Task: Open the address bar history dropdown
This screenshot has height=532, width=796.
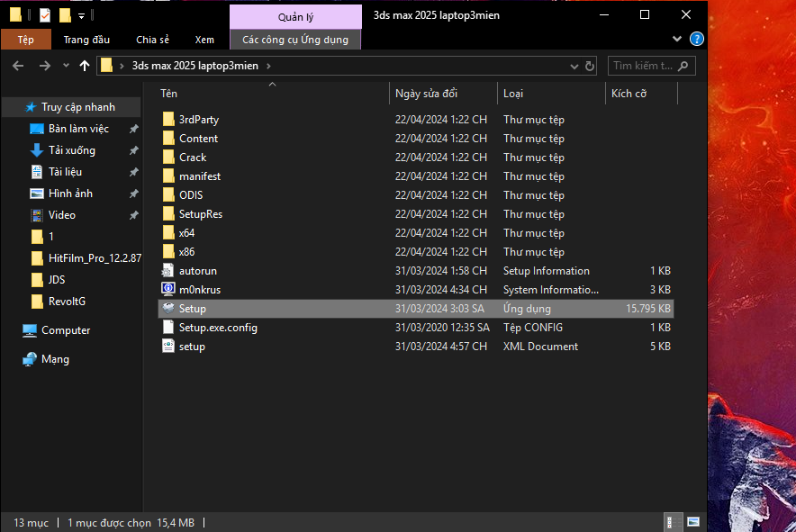Action: 574,66
